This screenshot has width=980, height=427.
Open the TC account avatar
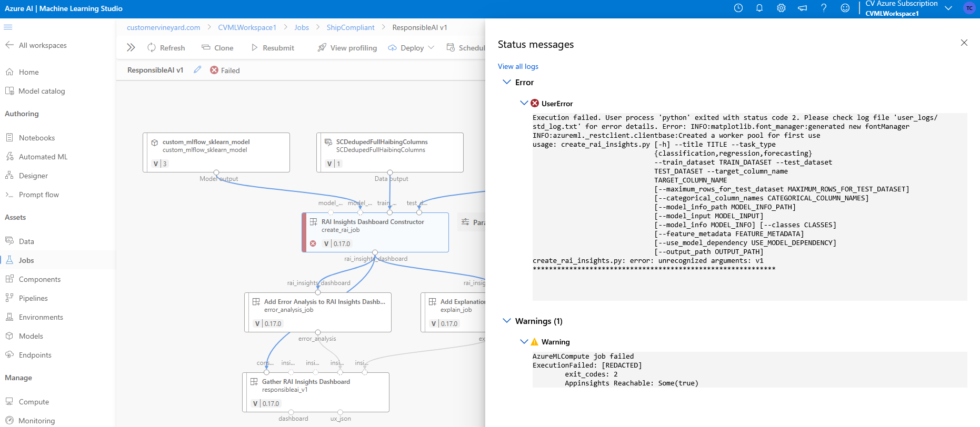tap(969, 8)
